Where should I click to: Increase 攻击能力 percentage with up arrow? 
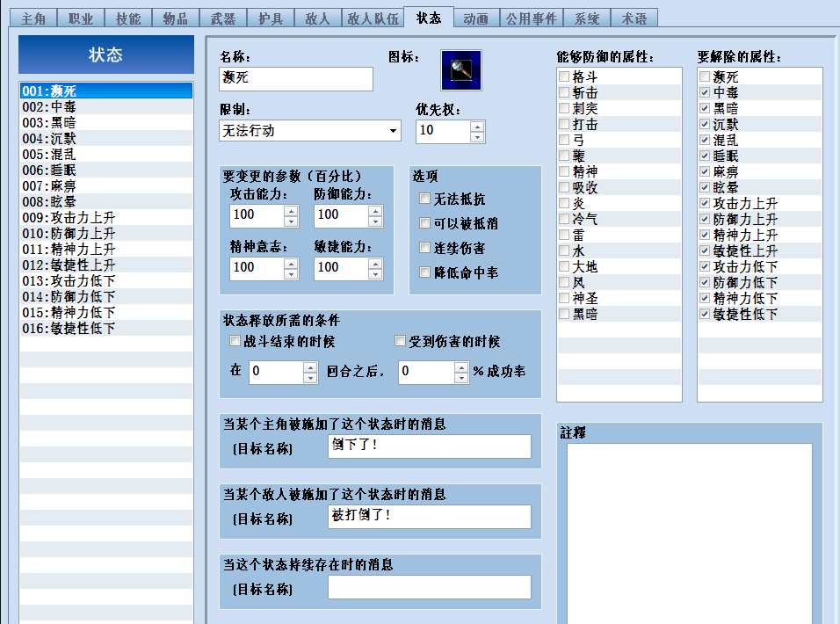291,211
